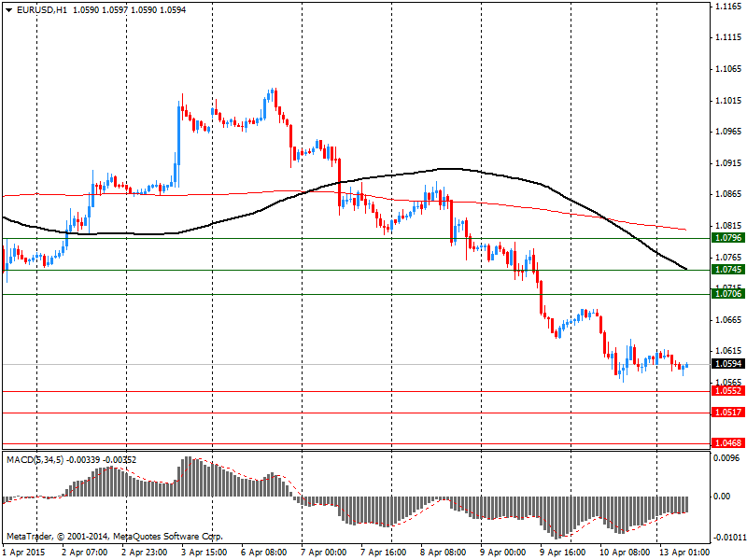Select the MetaTrader MetaQuotes copyright text
This screenshot has width=747, height=560.
(x=114, y=536)
